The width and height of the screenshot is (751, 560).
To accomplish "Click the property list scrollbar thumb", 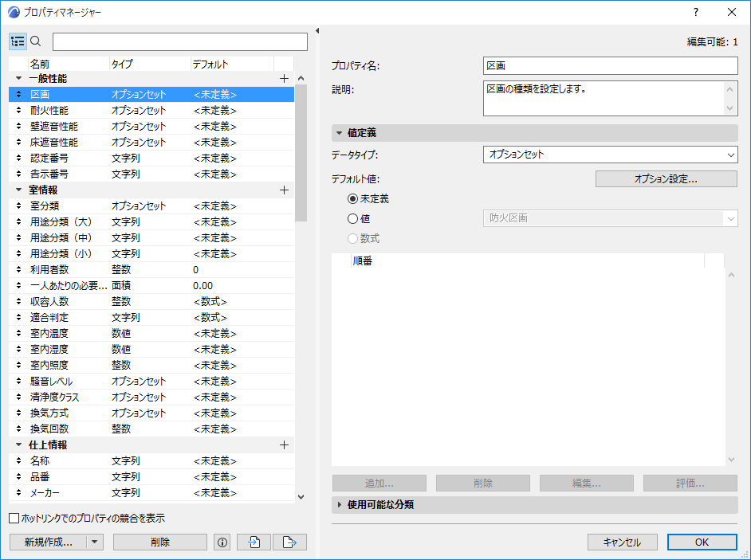I will [301, 153].
